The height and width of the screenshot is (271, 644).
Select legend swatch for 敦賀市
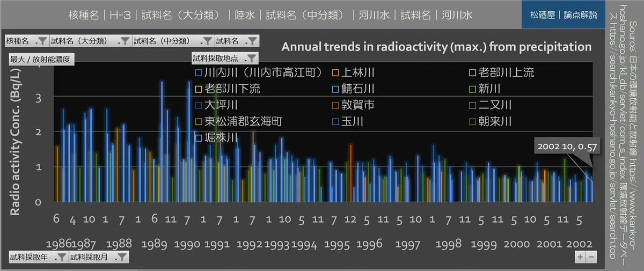tap(335, 105)
